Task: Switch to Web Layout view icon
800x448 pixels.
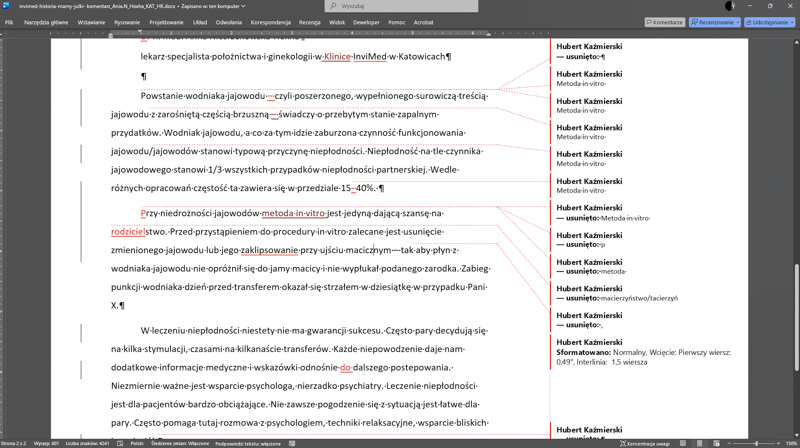Action: click(716, 443)
